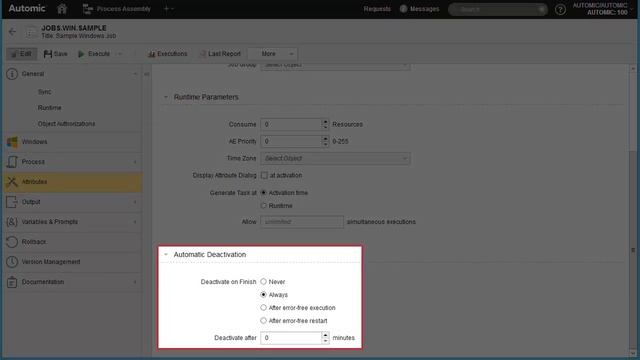Open the Executions list
Screen dimensions: 640x360
[x=167, y=54]
